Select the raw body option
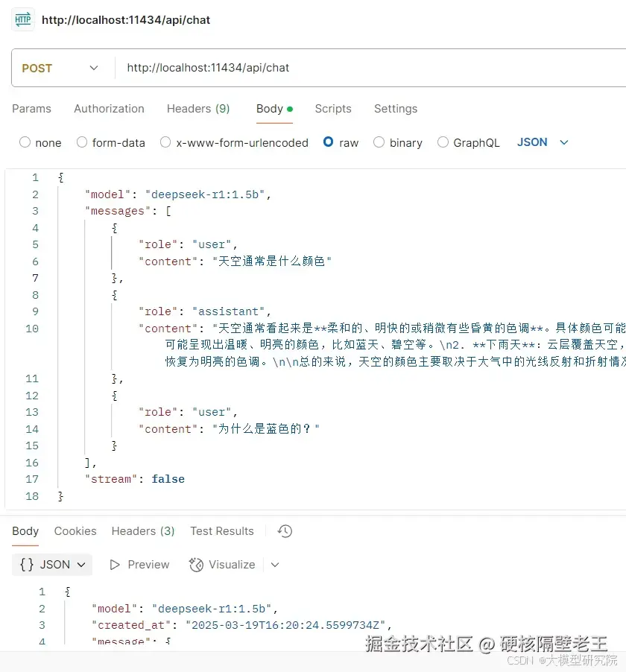Viewport: 626px width, 672px height. click(328, 142)
